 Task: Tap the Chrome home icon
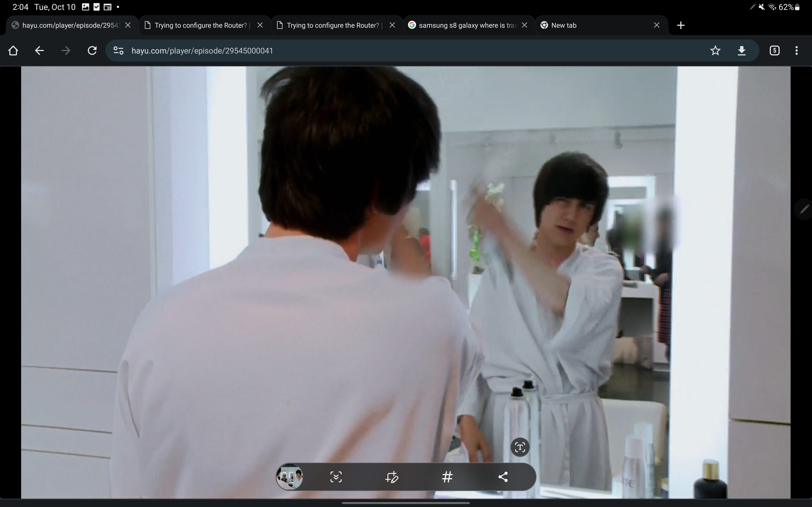(13, 51)
